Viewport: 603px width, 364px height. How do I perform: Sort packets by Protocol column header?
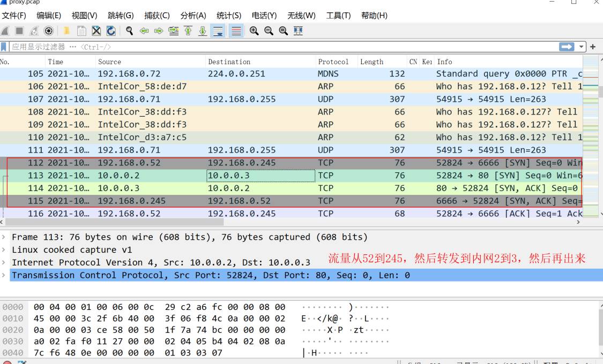pyautogui.click(x=333, y=62)
